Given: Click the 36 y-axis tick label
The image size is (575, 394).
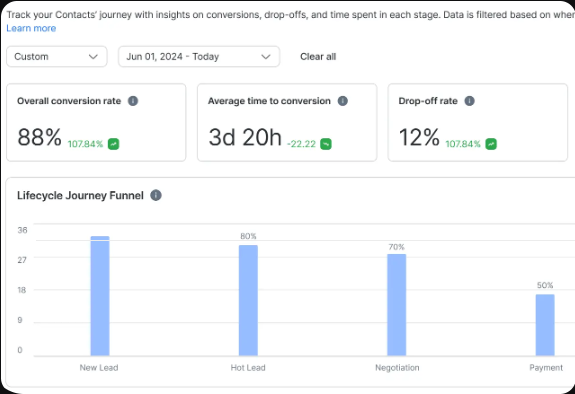Looking at the screenshot, I should click(22, 230).
